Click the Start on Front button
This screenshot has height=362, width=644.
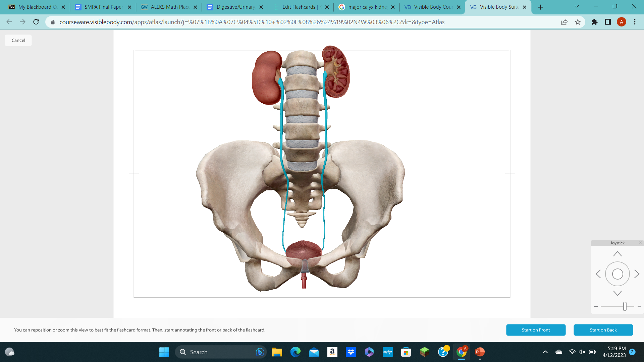tap(536, 330)
